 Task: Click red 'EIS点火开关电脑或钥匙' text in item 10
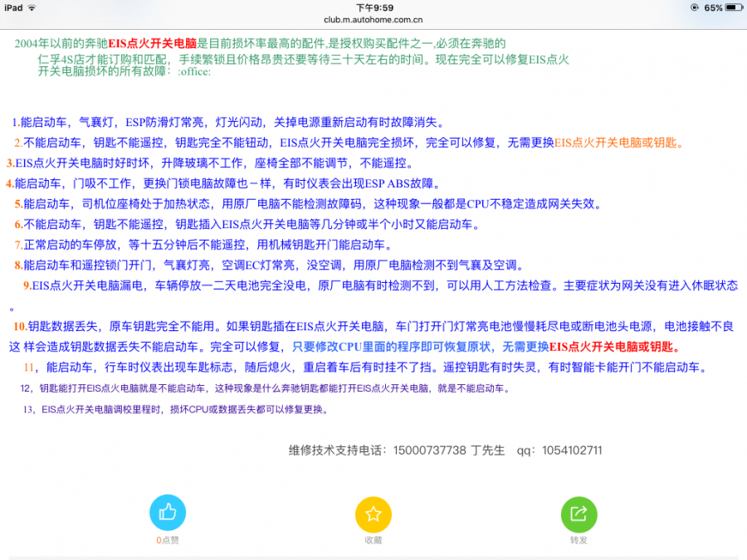pos(614,346)
